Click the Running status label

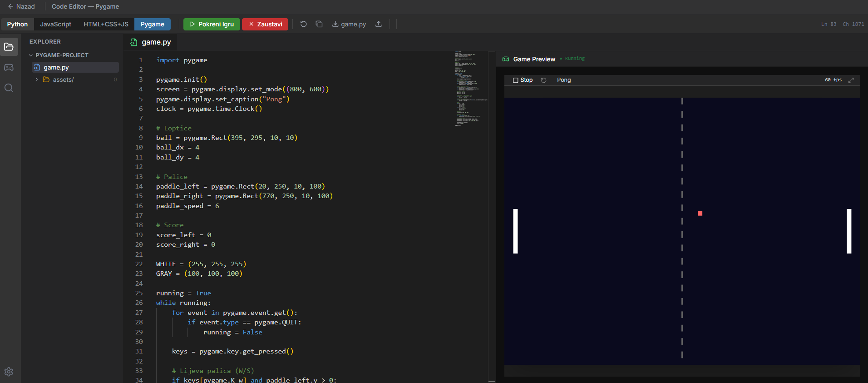pyautogui.click(x=575, y=59)
